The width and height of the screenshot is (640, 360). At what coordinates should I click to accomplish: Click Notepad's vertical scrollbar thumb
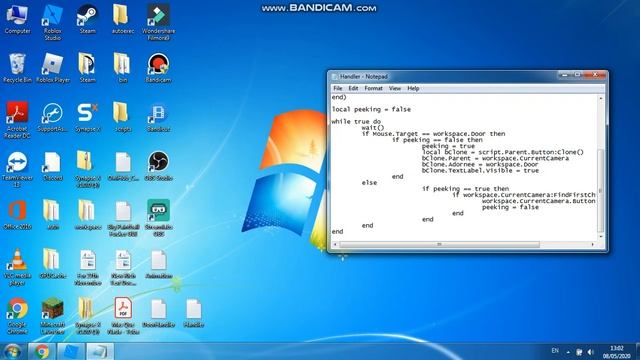pyautogui.click(x=600, y=191)
